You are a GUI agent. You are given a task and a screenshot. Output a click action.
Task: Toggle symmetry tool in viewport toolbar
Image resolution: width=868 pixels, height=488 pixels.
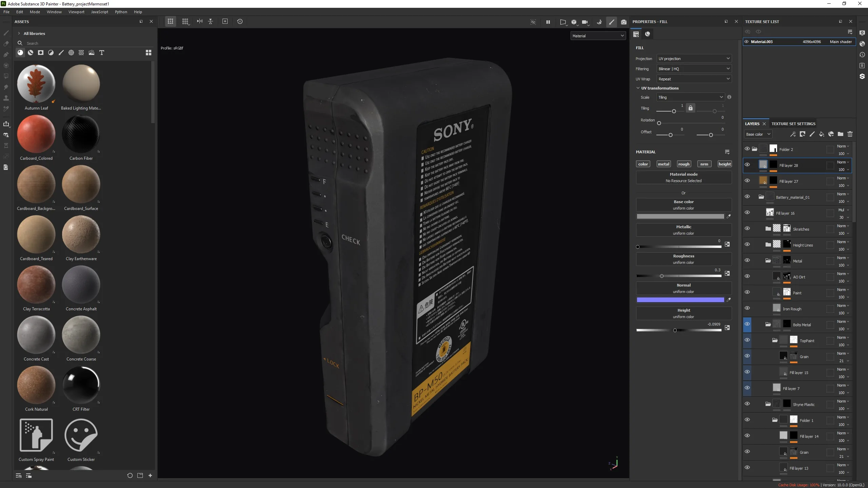pos(200,21)
